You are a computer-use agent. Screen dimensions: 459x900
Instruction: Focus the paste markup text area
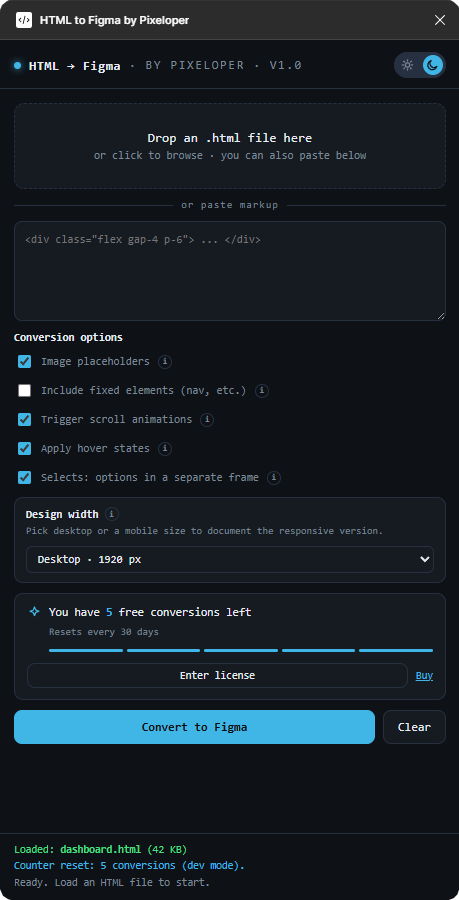[230, 271]
